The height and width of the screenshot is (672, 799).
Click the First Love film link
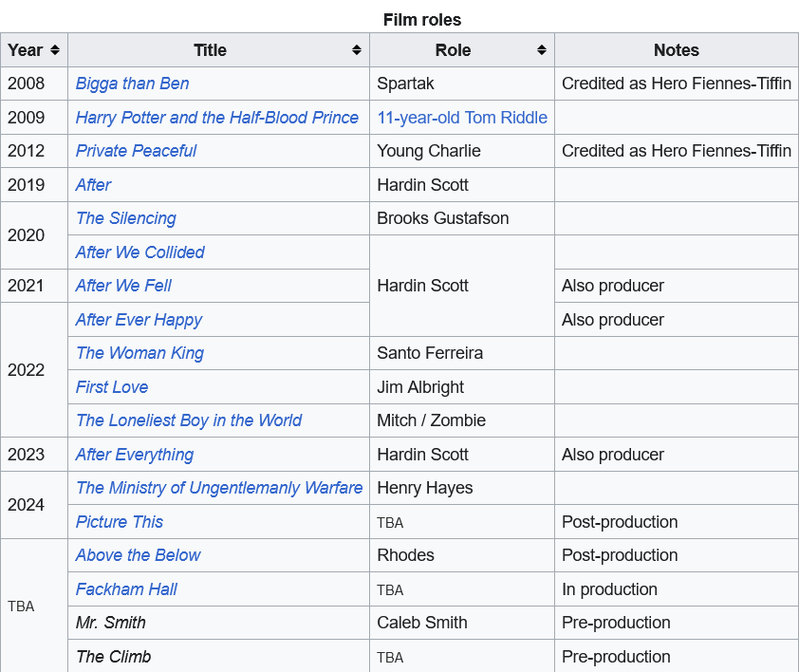112,387
